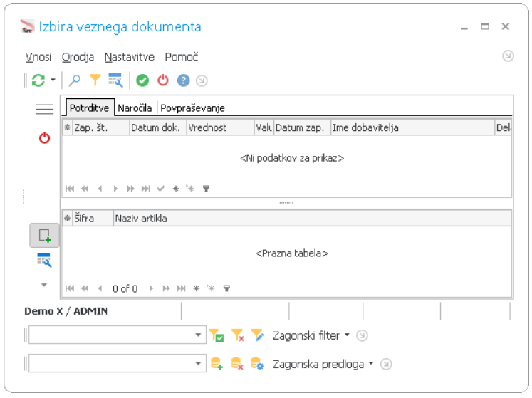Click the red power icon in left sidebar
The height and width of the screenshot is (398, 532).
coord(44,138)
